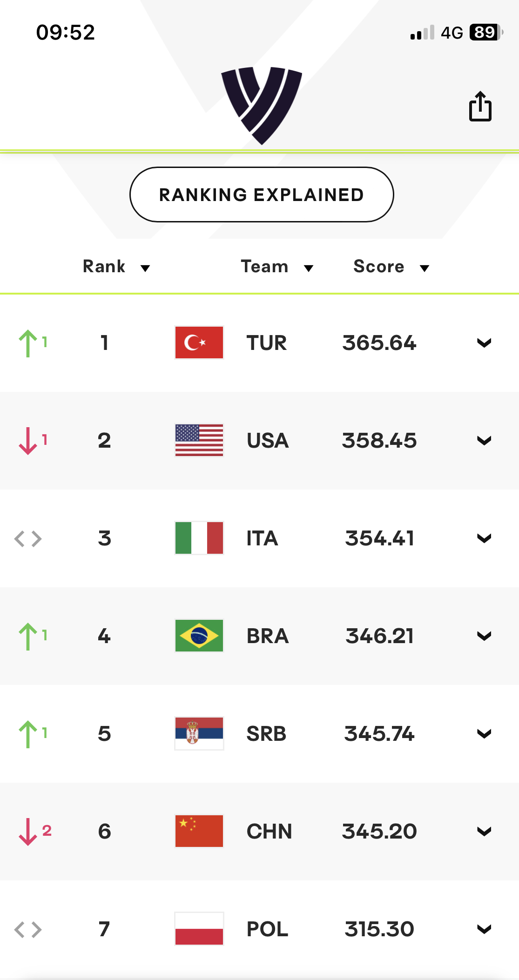Sort the table by Score
The width and height of the screenshot is (519, 980).
[391, 267]
